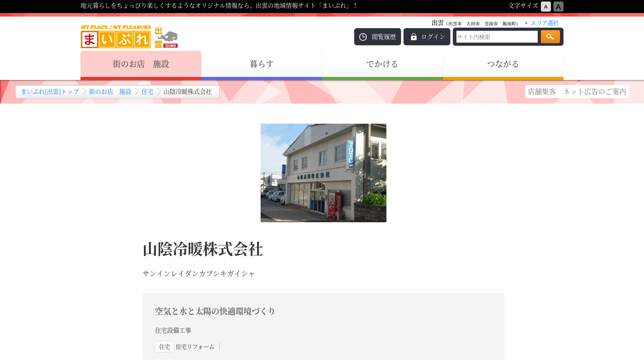Image resolution: width=644 pixels, height=362 pixels.
Task: Focus the サイト内検索 search field
Action: pyautogui.click(x=497, y=37)
